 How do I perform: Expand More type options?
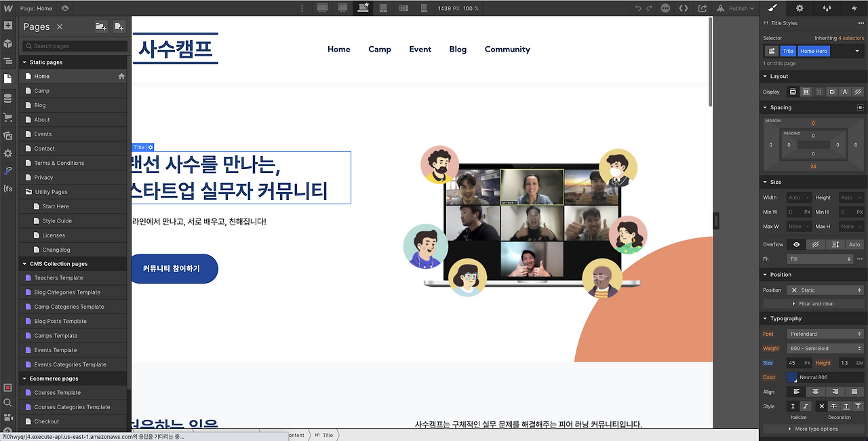click(x=813, y=429)
